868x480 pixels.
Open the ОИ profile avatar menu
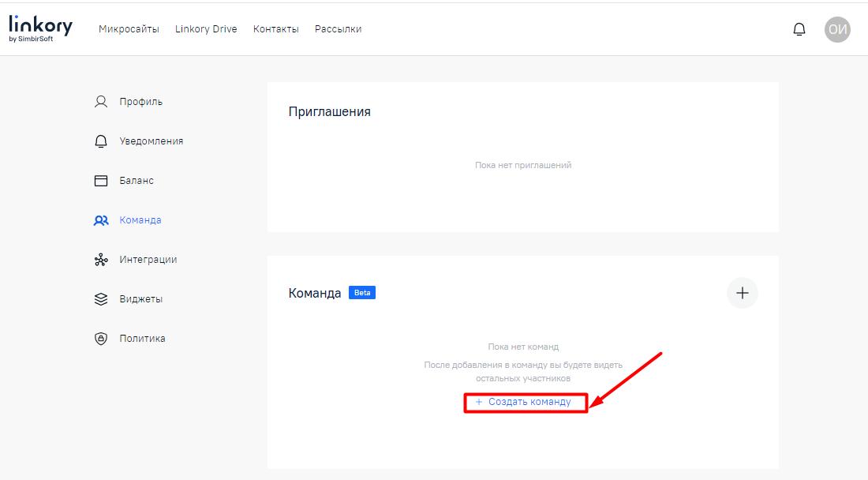[x=838, y=28]
